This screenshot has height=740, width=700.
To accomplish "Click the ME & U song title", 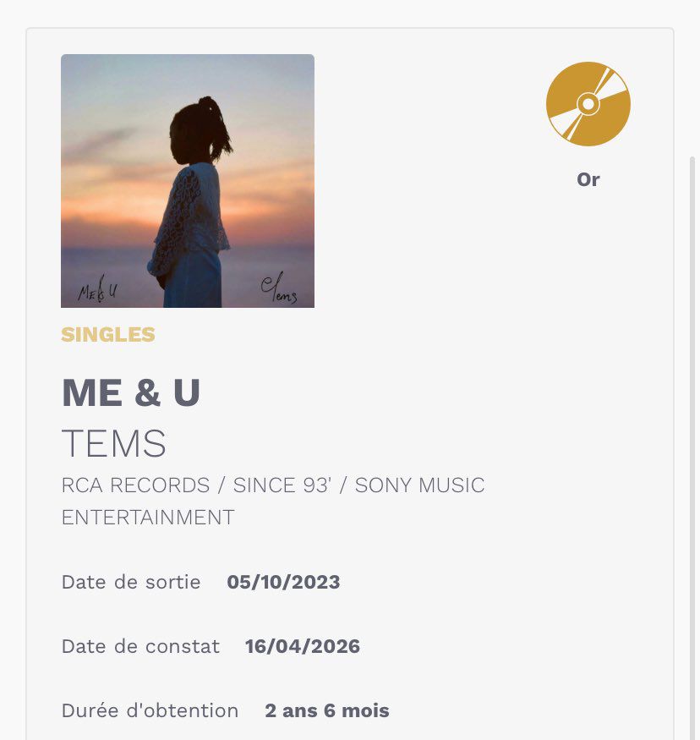I will point(131,392).
